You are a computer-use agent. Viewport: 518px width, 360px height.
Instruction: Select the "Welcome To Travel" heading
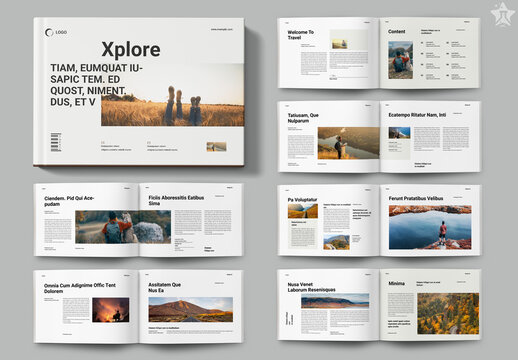pyautogui.click(x=301, y=35)
